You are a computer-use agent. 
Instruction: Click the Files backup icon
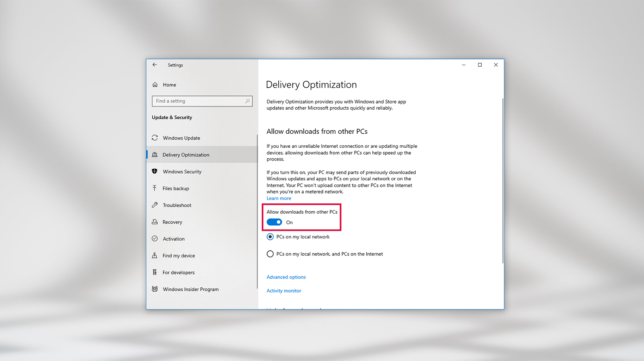coord(154,188)
